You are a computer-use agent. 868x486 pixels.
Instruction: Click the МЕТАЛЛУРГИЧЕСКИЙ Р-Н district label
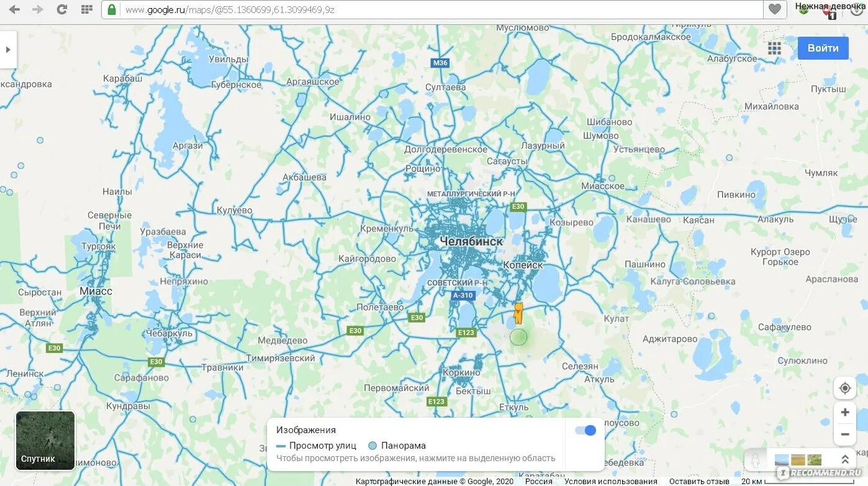point(472,194)
